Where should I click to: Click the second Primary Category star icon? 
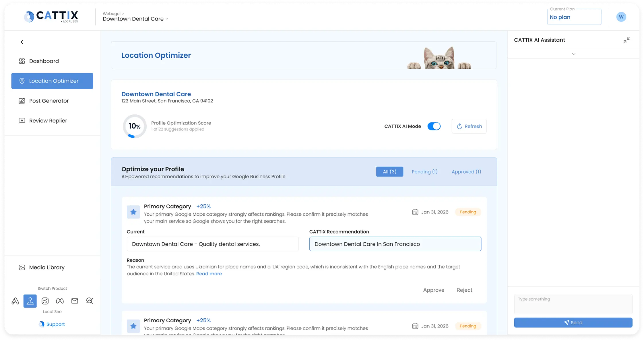[133, 326]
